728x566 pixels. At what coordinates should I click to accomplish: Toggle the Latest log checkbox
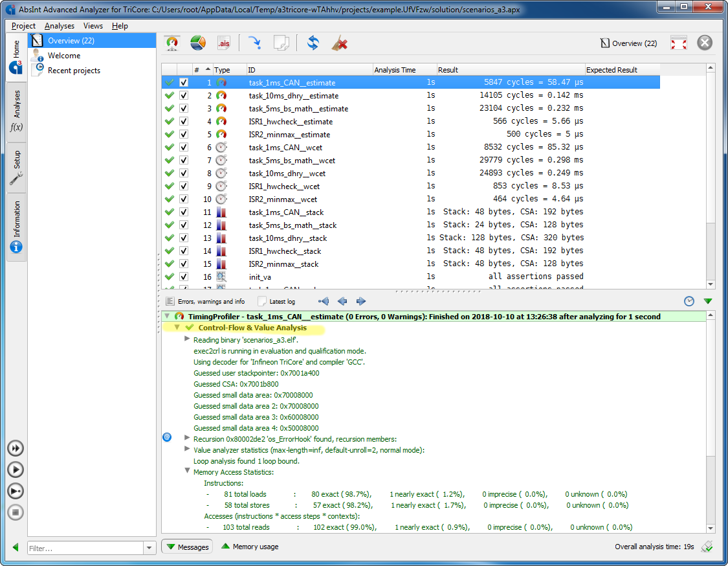coord(276,301)
